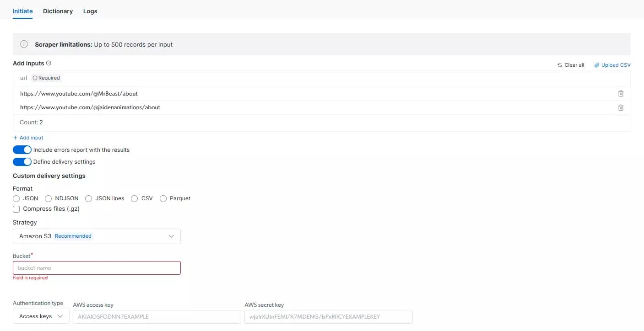The height and width of the screenshot is (331, 644).
Task: Disable the errors report toggle
Action: click(x=22, y=149)
